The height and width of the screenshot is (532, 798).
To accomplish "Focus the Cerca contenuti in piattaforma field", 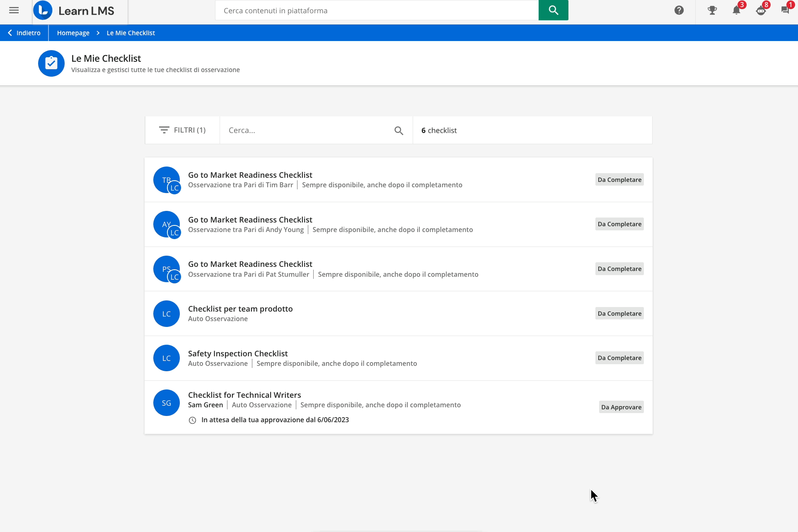I will pos(377,10).
